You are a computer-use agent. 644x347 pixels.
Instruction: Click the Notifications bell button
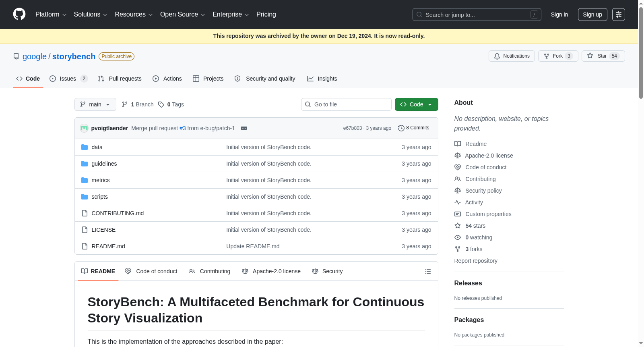pos(512,56)
